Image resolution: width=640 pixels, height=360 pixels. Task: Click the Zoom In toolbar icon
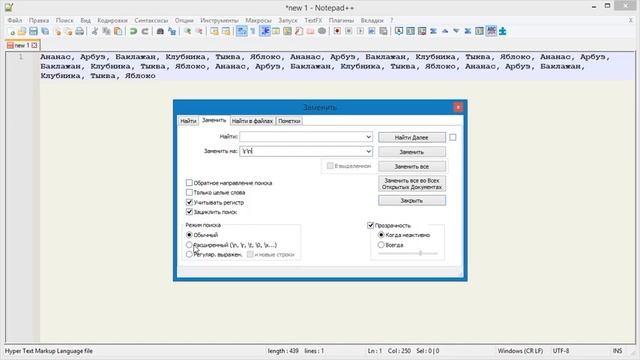(x=187, y=31)
